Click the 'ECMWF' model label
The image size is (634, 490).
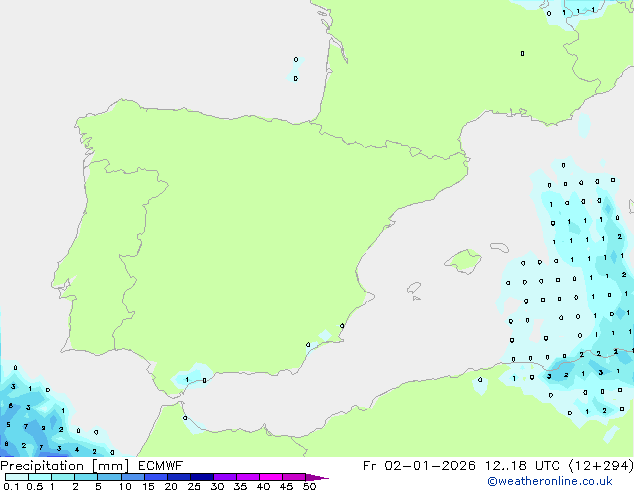(161, 466)
